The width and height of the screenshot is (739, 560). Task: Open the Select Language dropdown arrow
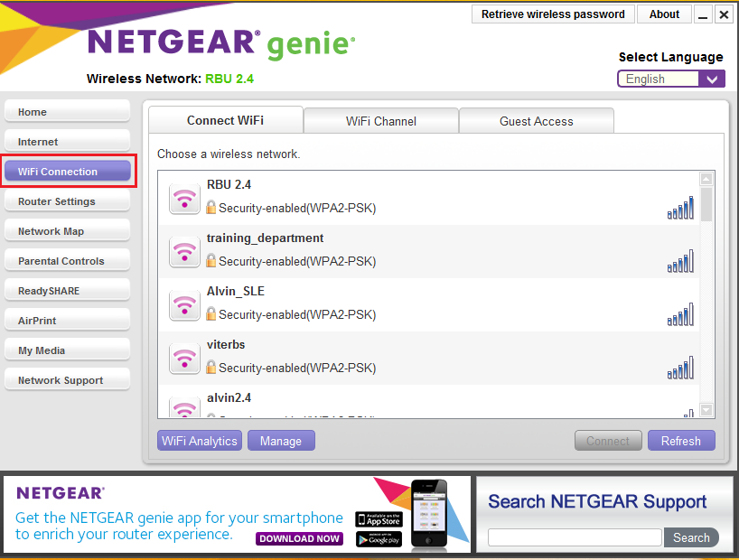tap(712, 79)
